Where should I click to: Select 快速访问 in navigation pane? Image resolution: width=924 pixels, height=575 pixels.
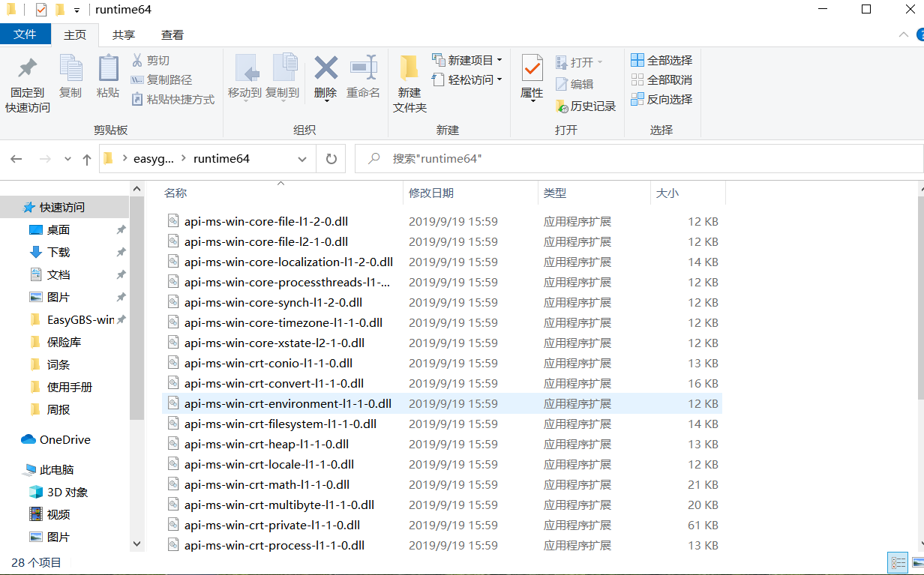tap(64, 207)
